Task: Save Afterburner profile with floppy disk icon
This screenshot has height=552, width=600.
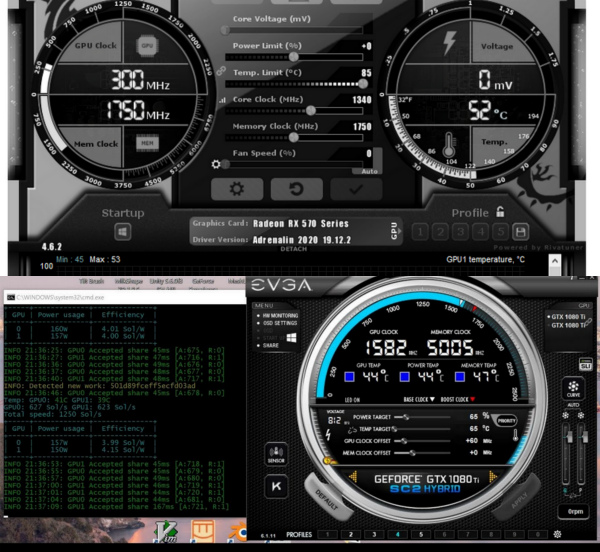Action: (520, 232)
